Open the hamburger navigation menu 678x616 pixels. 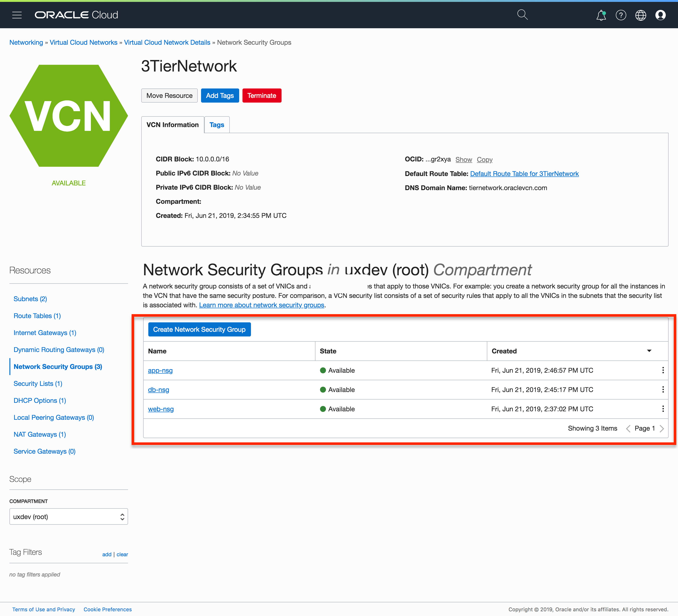point(17,15)
